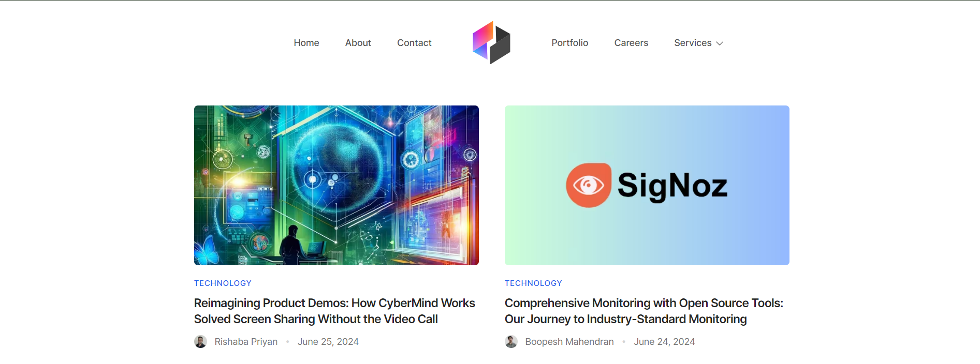This screenshot has height=364, width=980.
Task: Click Rishaba Priyan's avatar picture
Action: [x=200, y=342]
